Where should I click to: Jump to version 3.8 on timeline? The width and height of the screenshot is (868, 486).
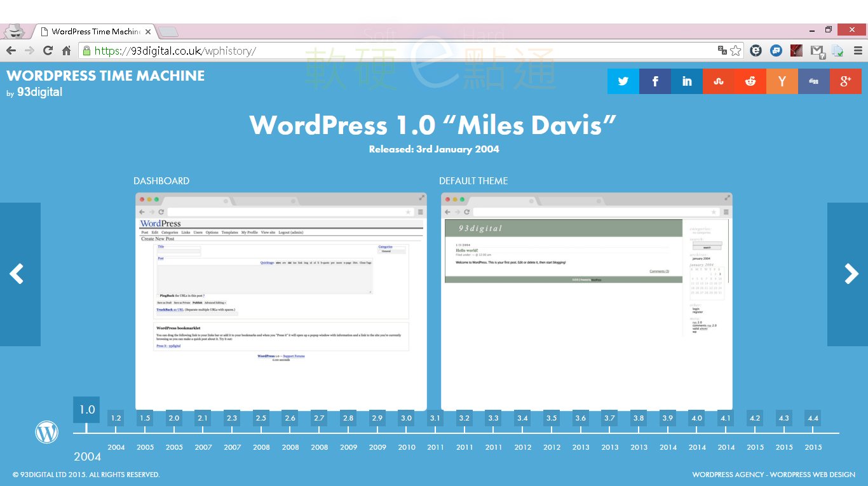(x=639, y=418)
